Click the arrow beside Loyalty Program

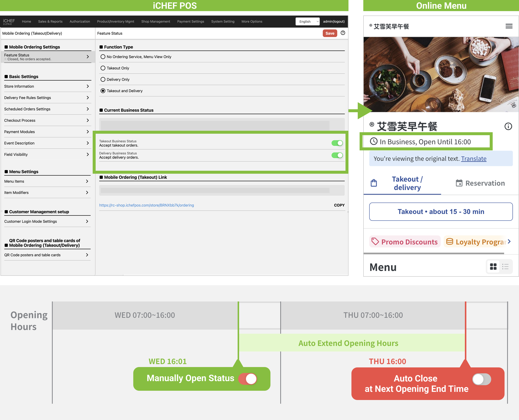click(x=509, y=241)
